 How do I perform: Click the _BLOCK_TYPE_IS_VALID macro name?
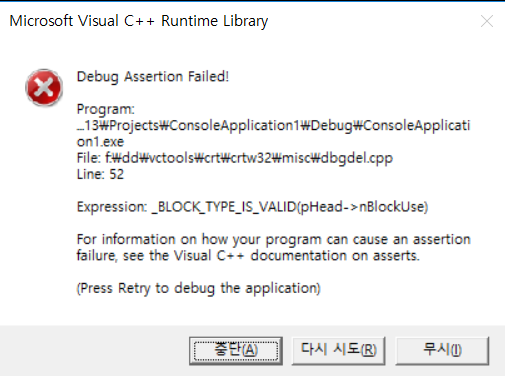pos(224,207)
